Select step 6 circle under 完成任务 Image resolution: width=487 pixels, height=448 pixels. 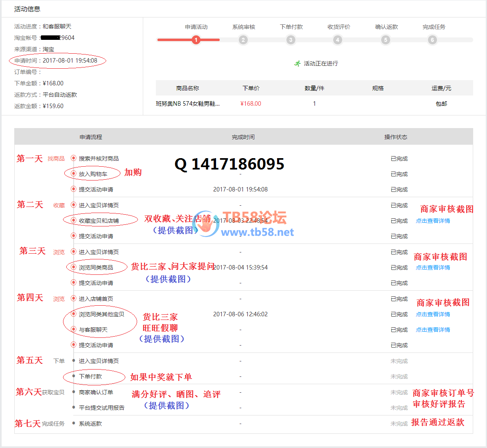(432, 40)
